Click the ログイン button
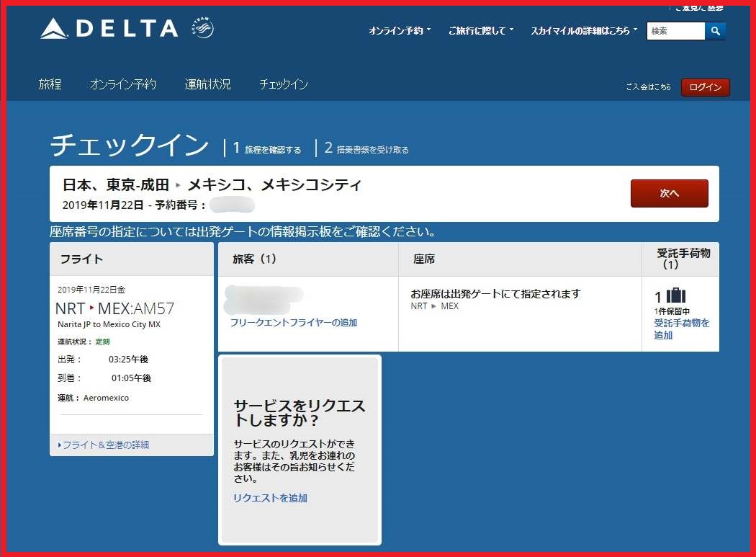This screenshot has width=756, height=557. coord(705,87)
